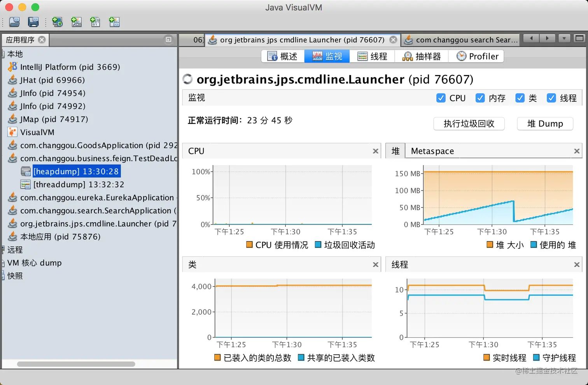Open the document tab list dropdown arrow

click(x=564, y=38)
